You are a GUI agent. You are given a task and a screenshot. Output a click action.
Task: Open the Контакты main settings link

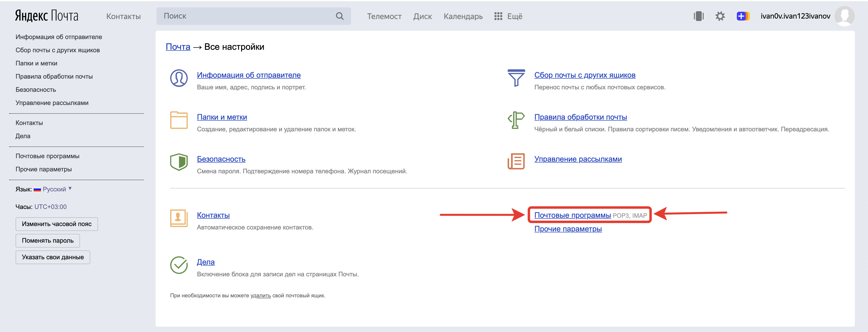[213, 215]
